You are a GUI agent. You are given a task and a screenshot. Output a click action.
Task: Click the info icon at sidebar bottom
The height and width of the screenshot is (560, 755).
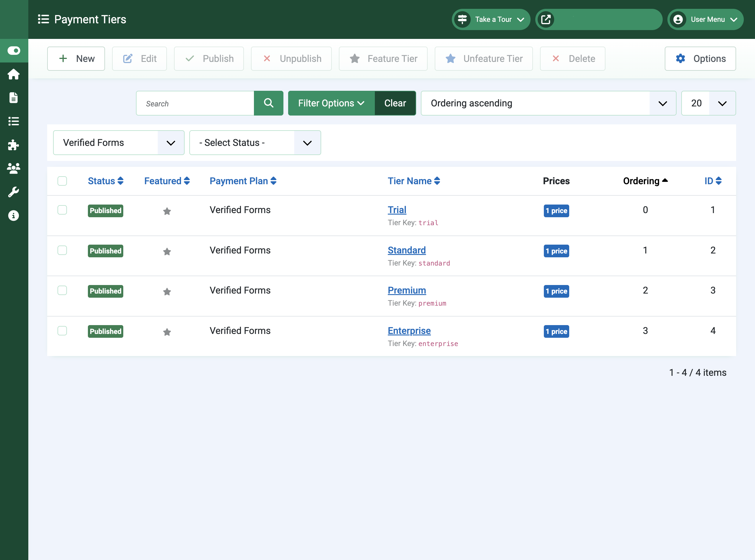[14, 215]
